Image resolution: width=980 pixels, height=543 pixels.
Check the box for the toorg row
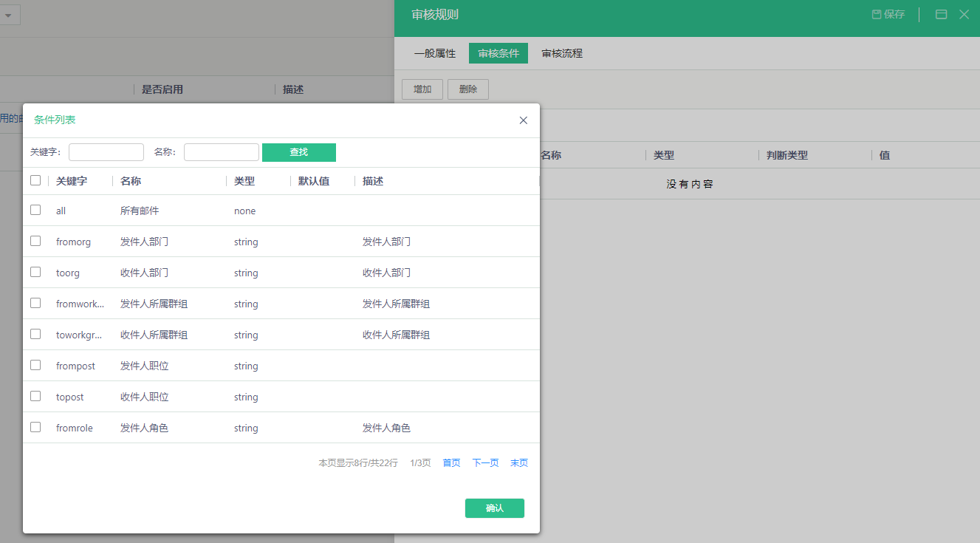[35, 272]
